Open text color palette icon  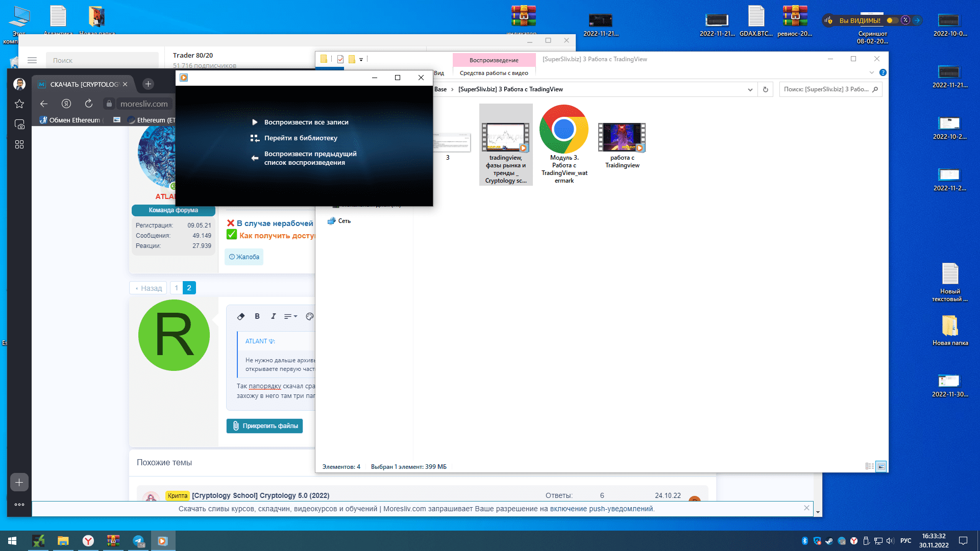pyautogui.click(x=309, y=316)
